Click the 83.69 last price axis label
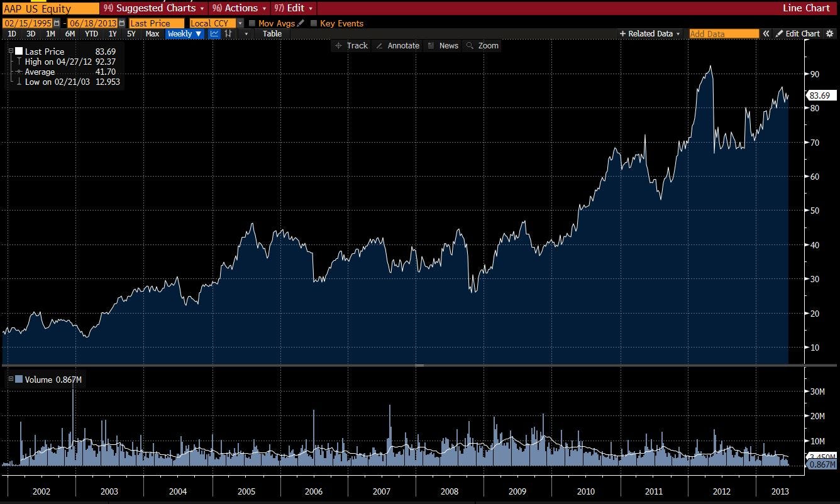The image size is (840, 504). point(821,96)
